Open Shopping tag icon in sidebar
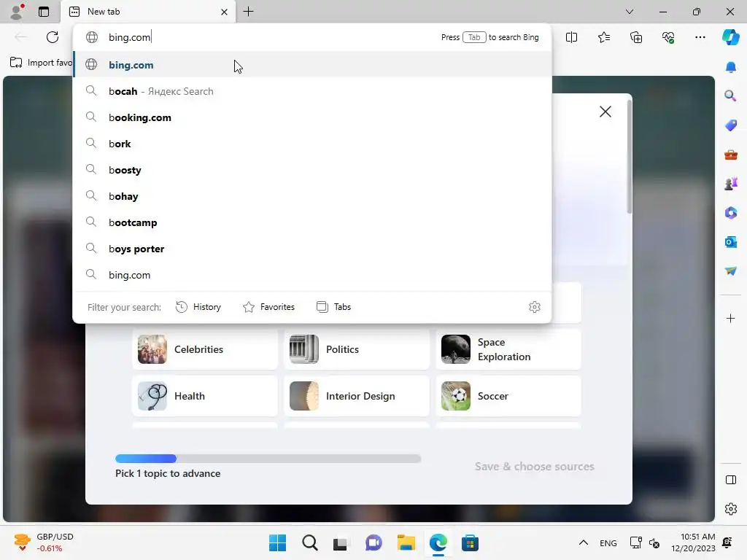 point(731,125)
